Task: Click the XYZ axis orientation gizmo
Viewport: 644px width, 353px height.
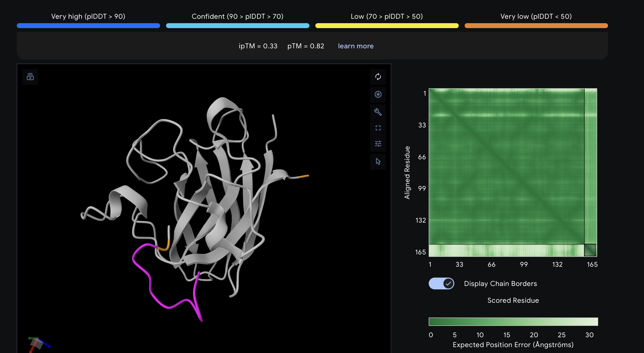Action: 38,344
